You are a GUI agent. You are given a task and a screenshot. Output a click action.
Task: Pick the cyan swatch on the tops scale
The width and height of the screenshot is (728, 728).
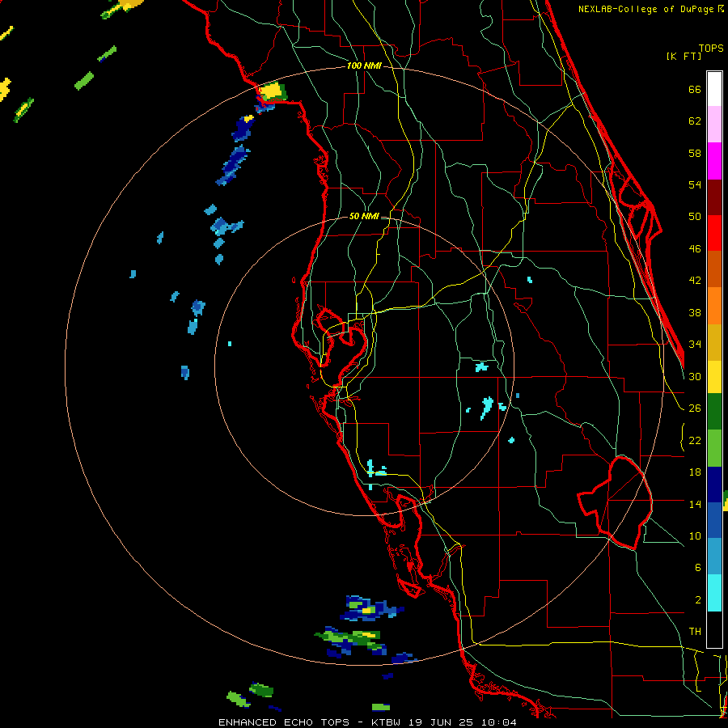(714, 593)
